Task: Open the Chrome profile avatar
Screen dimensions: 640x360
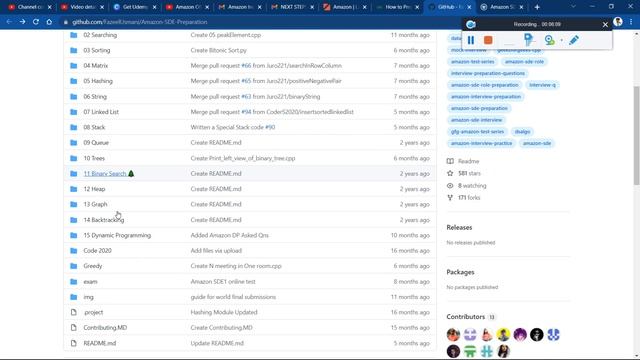Action: pos(618,22)
